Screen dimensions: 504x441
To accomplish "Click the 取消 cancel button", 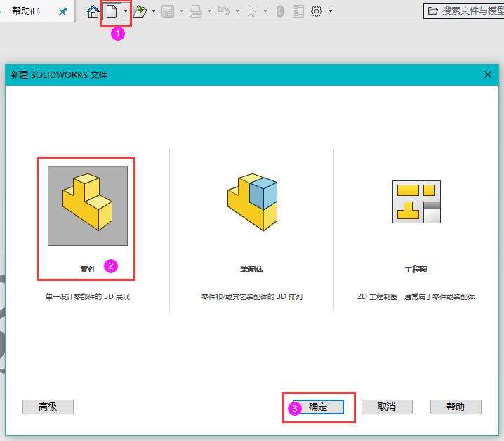I will 387,407.
